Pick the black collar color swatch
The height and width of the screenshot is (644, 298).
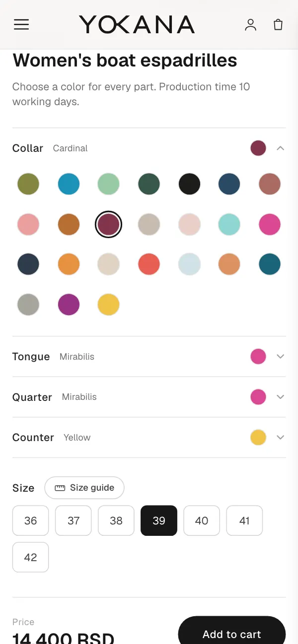click(x=189, y=184)
